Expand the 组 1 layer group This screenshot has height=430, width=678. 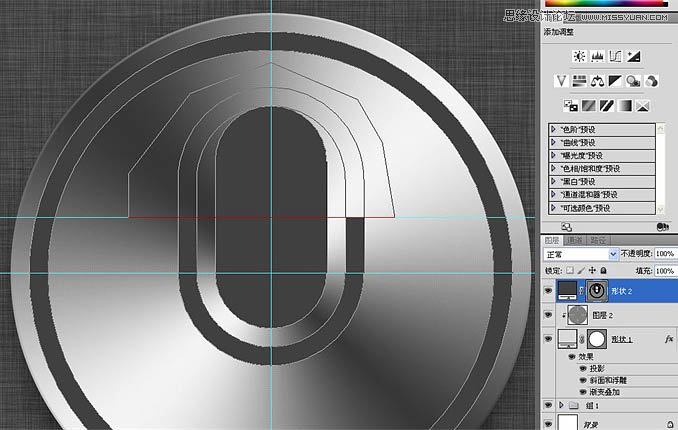pos(561,405)
